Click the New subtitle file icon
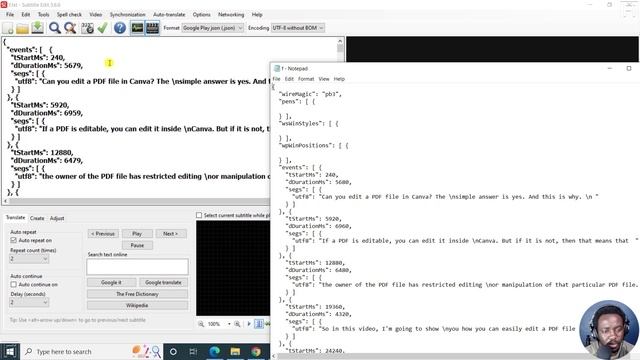Image resolution: width=640 pixels, height=360 pixels. tap(8, 28)
